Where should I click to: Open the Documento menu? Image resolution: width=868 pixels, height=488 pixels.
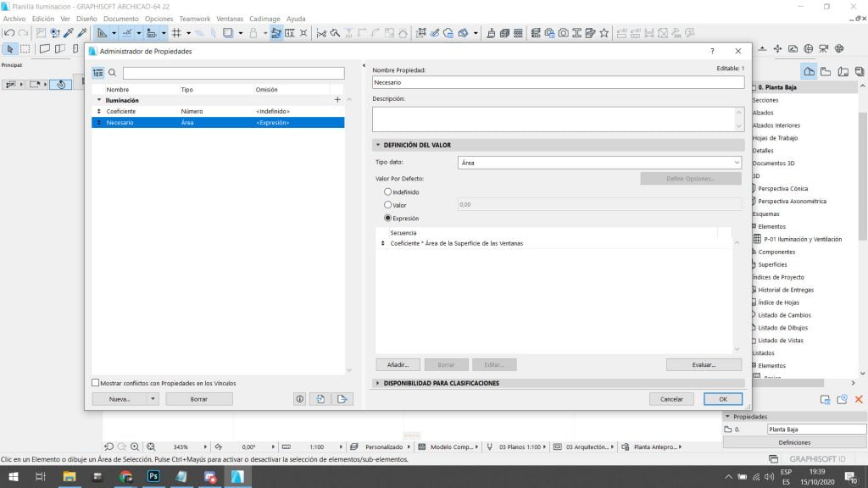pos(120,19)
